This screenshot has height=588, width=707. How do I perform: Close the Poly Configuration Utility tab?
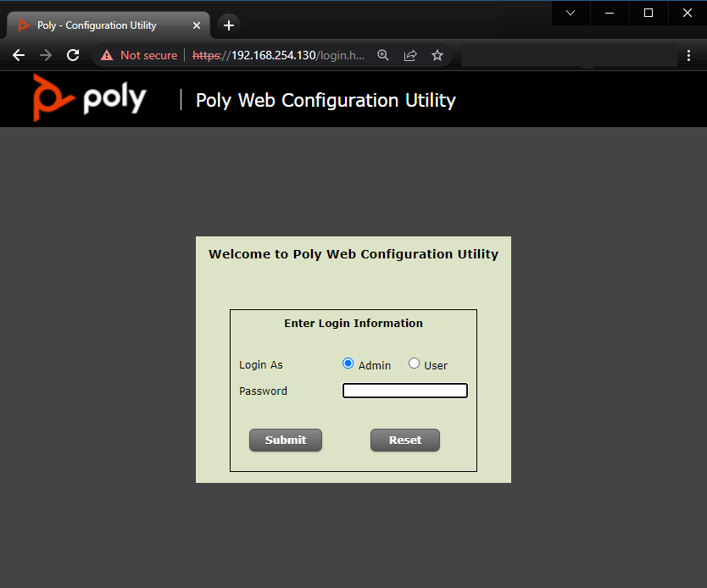197,25
